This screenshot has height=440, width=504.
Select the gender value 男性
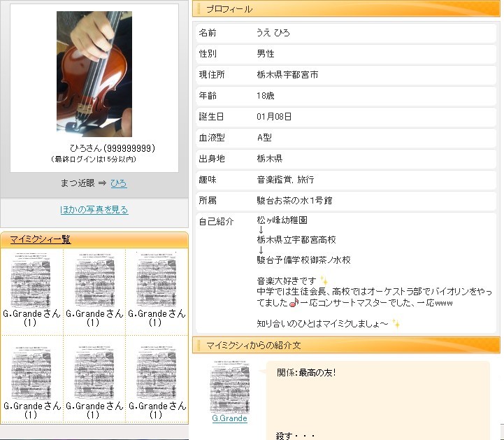(266, 54)
